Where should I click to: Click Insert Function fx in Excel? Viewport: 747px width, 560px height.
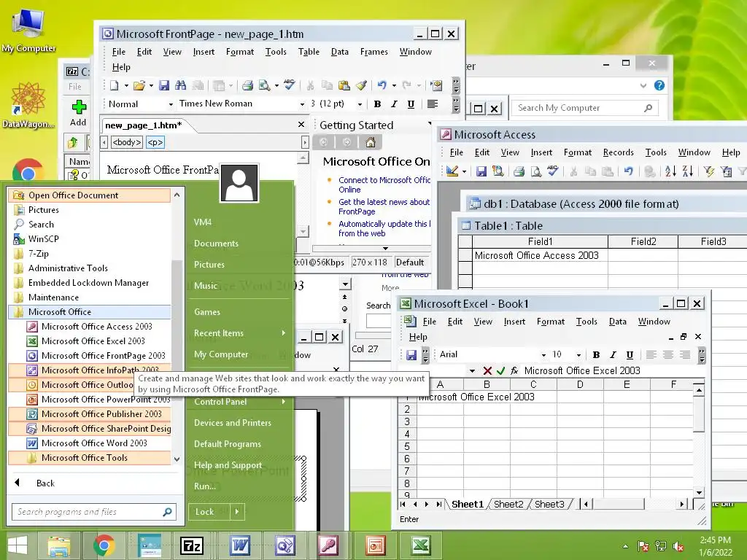(x=514, y=370)
